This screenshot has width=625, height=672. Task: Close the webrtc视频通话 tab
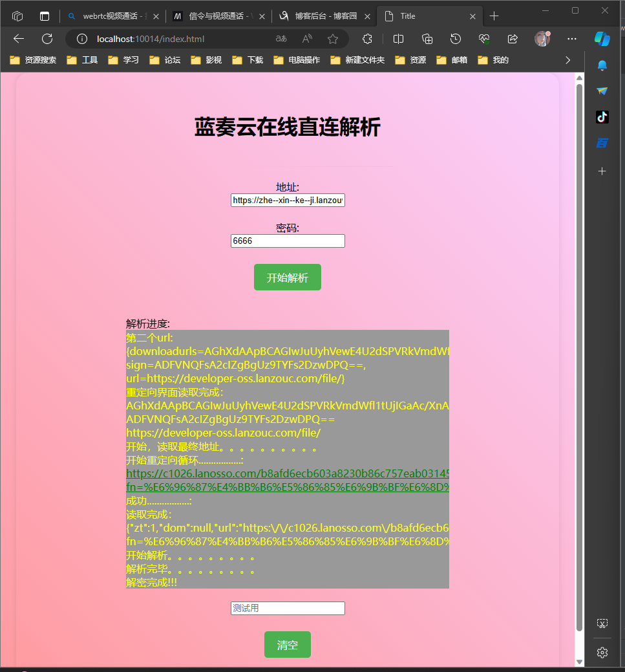[156, 16]
